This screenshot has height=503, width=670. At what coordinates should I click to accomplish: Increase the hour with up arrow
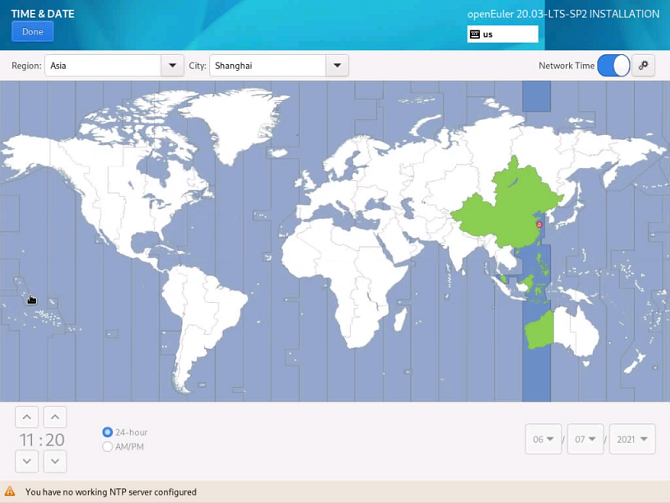27,417
